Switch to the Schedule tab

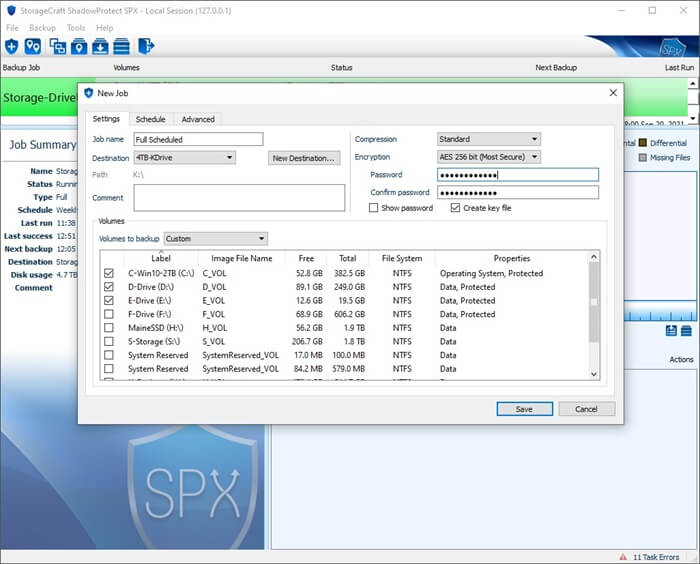[x=150, y=119]
